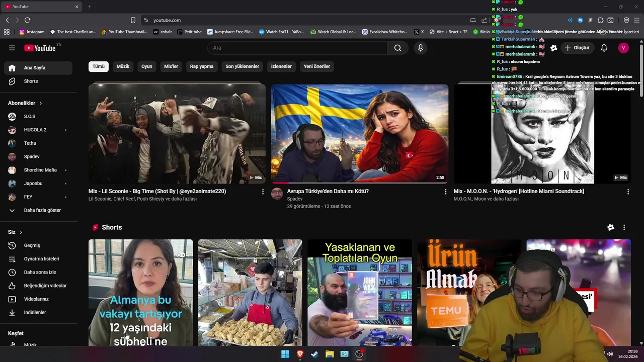Select the Müzik filter chip
Viewport: 644px width, 362px height.
pyautogui.click(x=123, y=66)
